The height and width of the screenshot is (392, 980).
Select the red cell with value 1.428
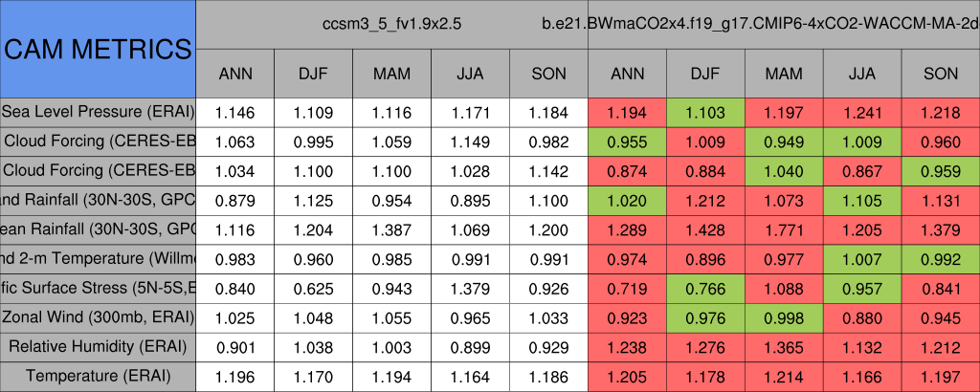coord(705,229)
